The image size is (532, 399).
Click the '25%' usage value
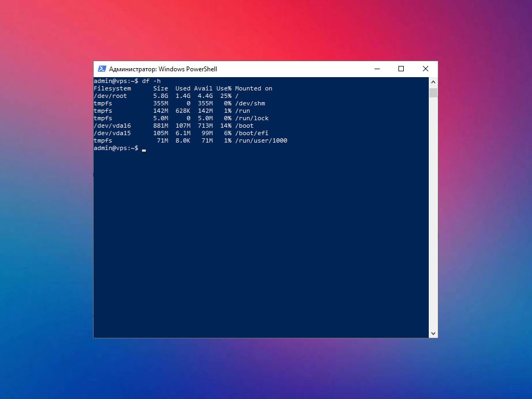click(226, 96)
